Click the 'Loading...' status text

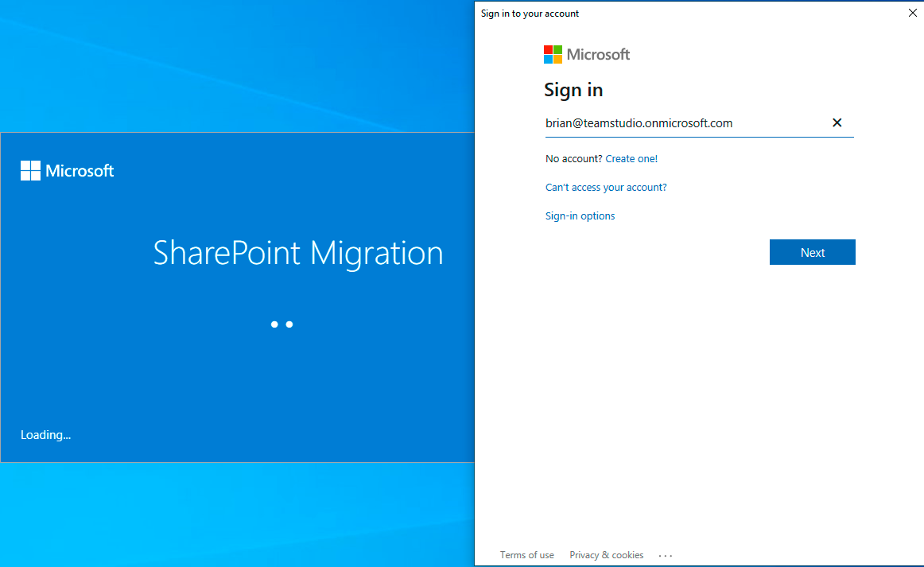click(x=45, y=435)
